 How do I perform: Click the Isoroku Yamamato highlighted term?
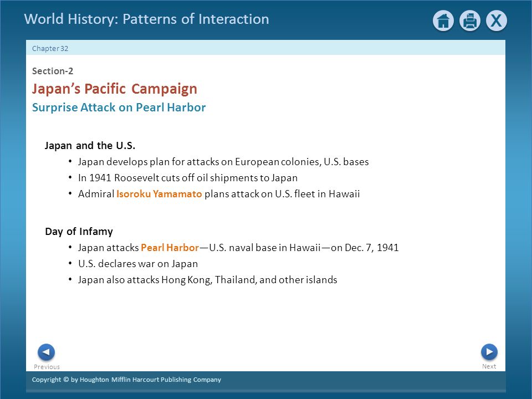(x=159, y=194)
